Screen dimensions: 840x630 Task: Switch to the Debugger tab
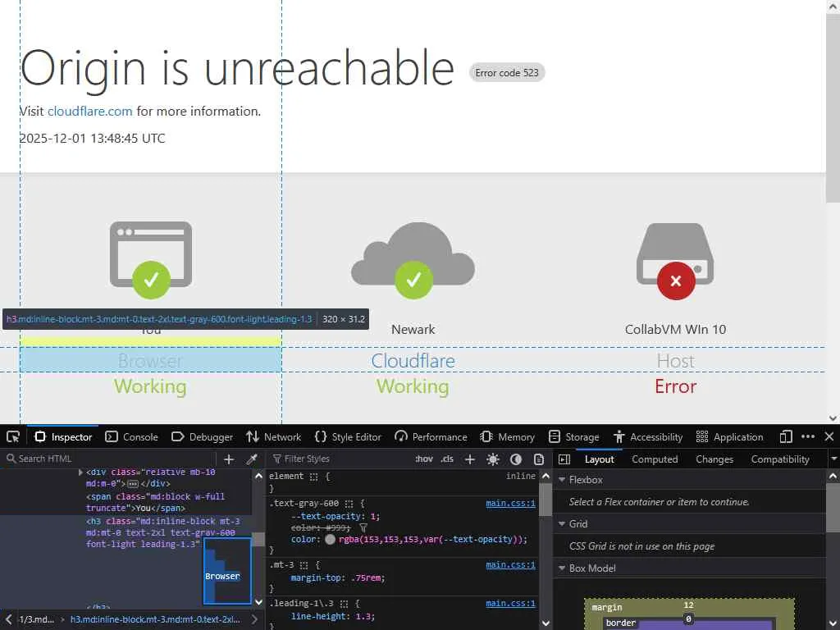[x=202, y=436]
